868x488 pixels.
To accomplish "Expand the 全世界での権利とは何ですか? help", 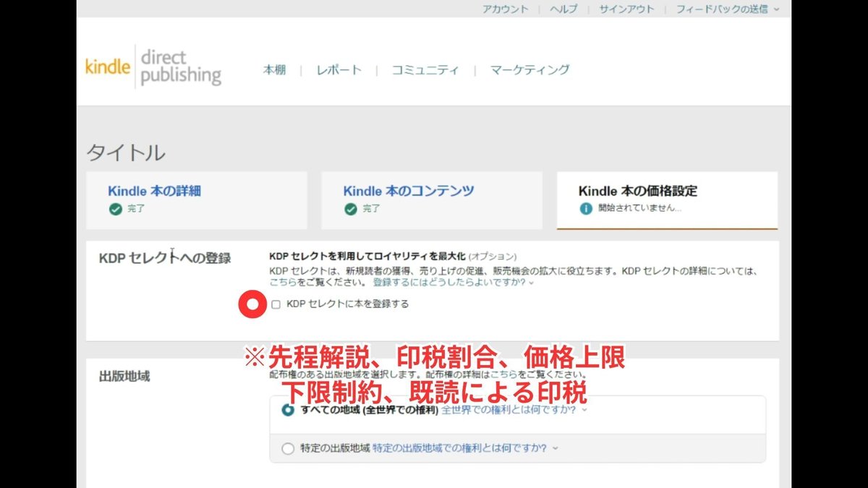I will [514, 410].
